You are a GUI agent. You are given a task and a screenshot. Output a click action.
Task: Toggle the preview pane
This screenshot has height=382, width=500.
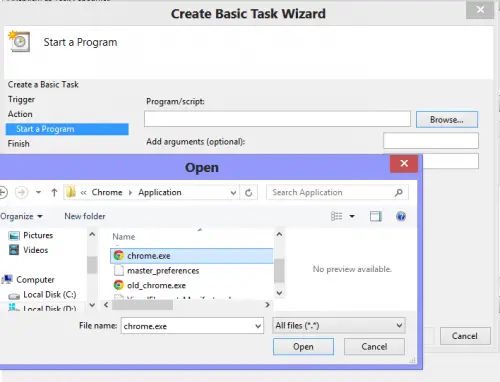[376, 216]
